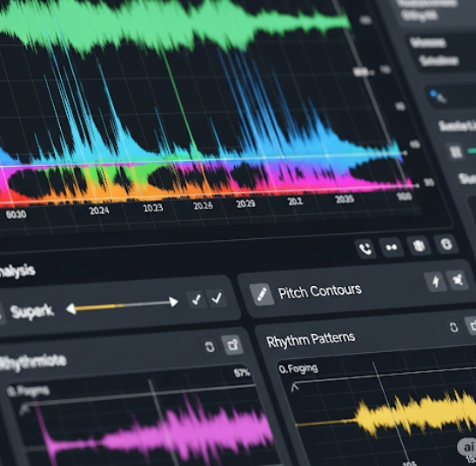This screenshot has height=466, width=476.
Task: Click the pin icon in Pitch Contours header
Action: pyautogui.click(x=458, y=280)
